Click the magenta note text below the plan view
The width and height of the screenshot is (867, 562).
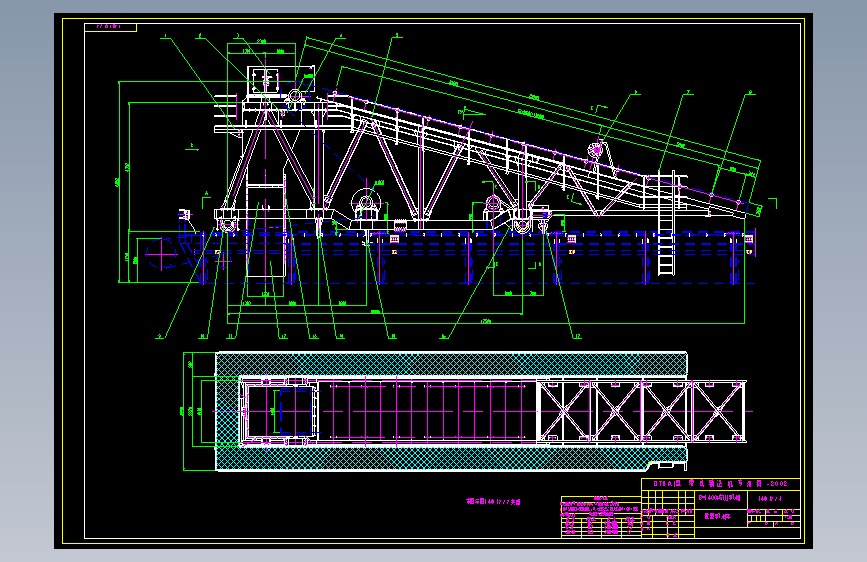493,502
